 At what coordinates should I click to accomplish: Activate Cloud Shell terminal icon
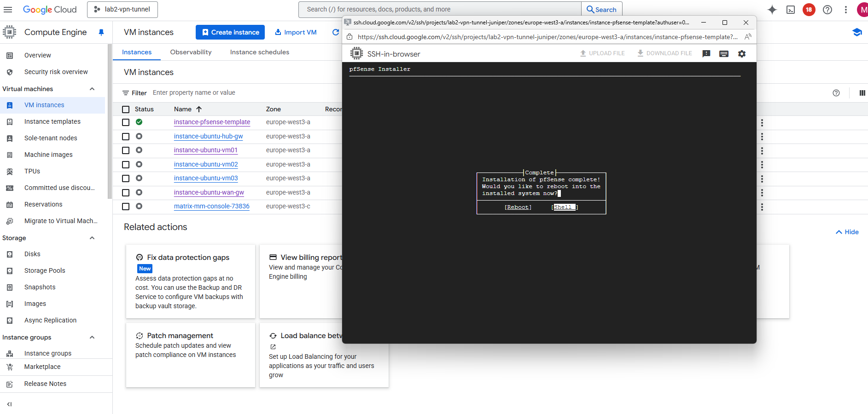point(790,10)
